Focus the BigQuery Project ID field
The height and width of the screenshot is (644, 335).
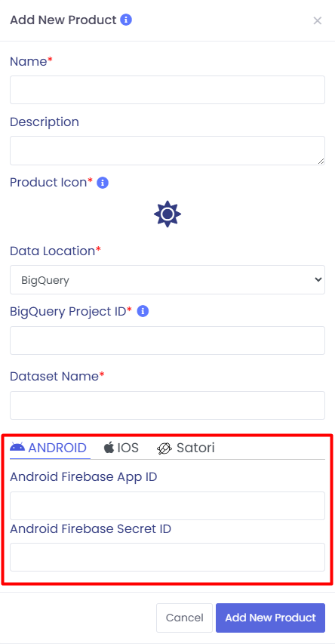pos(167,340)
